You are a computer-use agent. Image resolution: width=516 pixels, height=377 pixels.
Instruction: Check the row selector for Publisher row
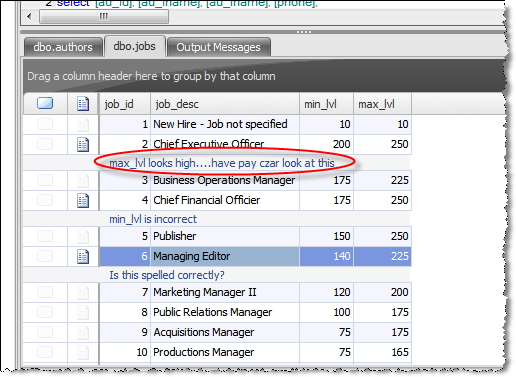tap(45, 236)
